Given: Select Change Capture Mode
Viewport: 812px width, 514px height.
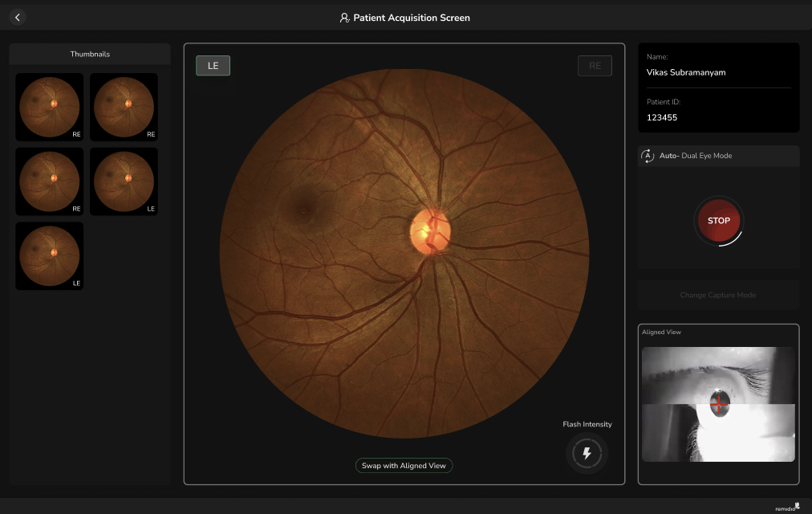Looking at the screenshot, I should 717,295.
